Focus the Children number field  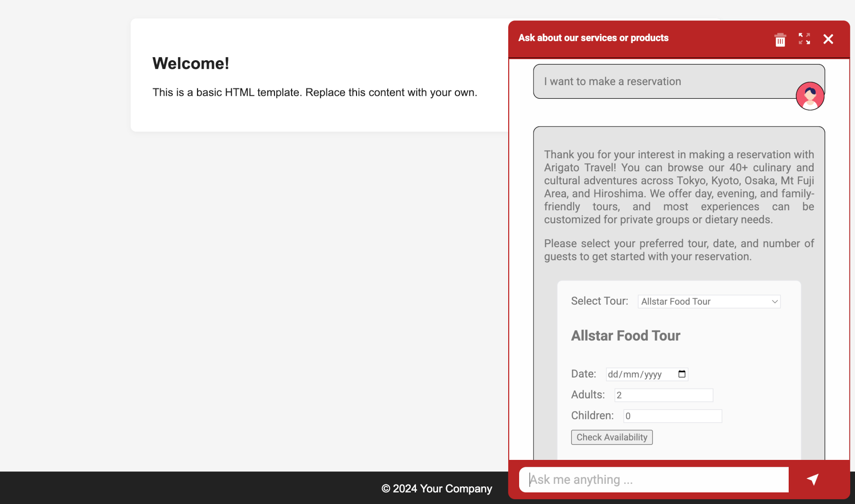(x=672, y=416)
